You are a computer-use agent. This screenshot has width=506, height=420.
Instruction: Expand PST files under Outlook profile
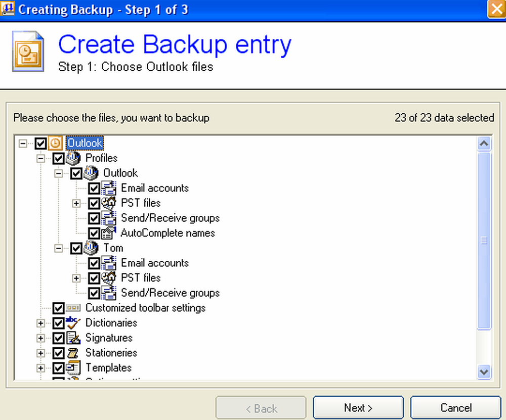[x=76, y=203]
